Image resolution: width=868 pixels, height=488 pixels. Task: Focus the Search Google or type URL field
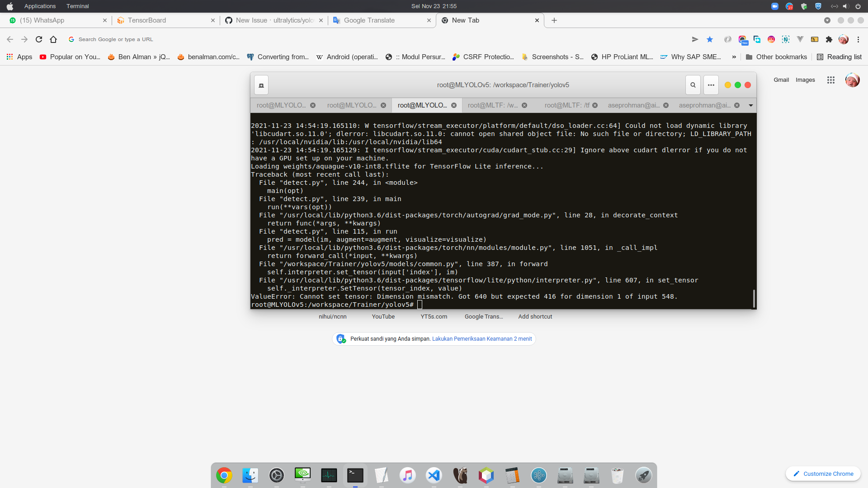point(375,39)
